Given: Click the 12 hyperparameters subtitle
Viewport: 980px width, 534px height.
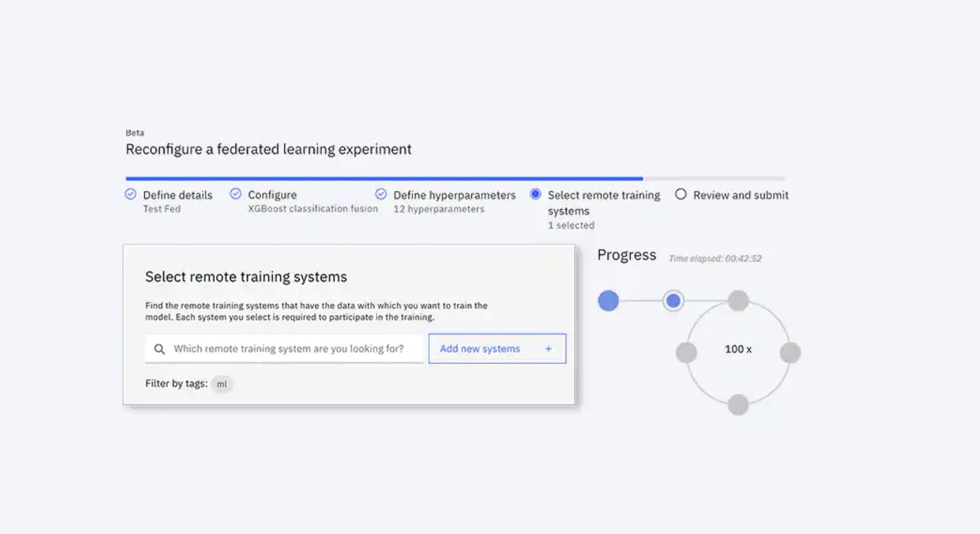Looking at the screenshot, I should tap(439, 209).
